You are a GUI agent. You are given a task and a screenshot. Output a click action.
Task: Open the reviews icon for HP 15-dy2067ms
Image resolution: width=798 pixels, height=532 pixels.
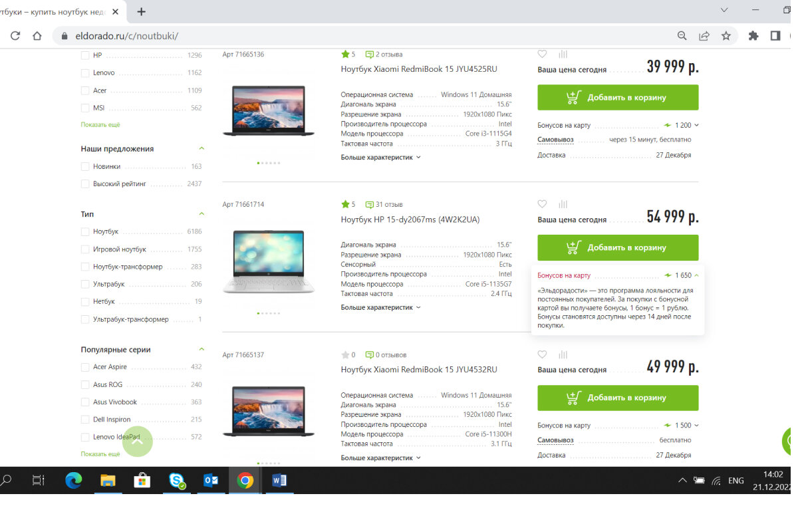(x=369, y=204)
